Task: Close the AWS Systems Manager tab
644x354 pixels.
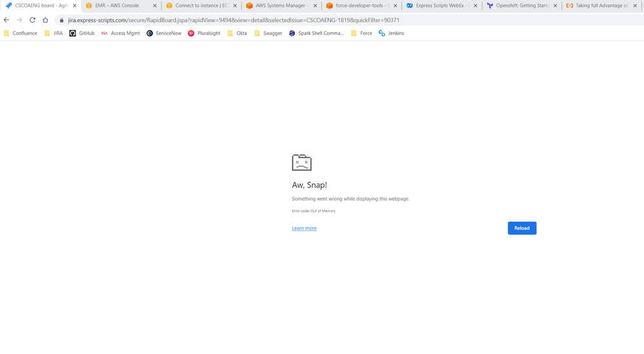Action: coord(315,6)
